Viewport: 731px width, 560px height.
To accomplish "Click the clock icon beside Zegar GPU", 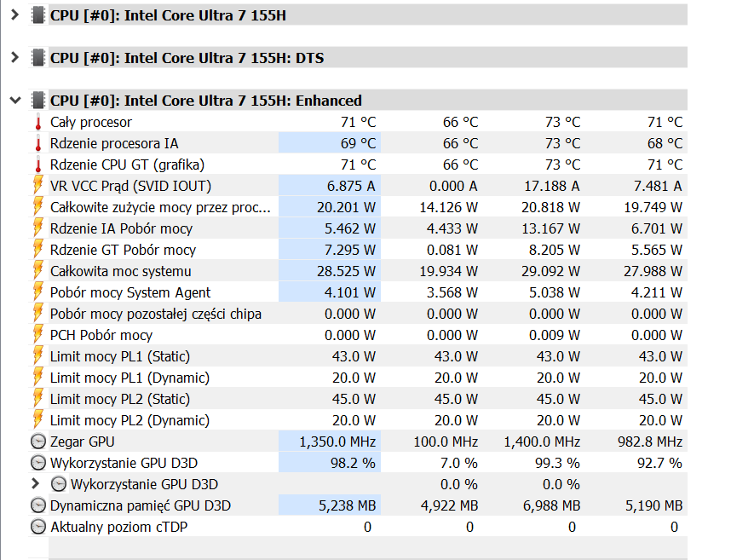I will (x=37, y=442).
